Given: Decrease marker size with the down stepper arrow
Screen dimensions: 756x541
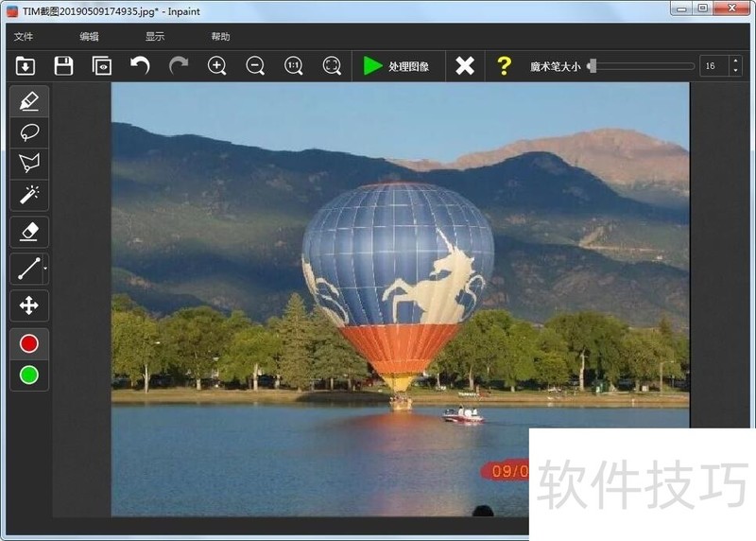Looking at the screenshot, I should (735, 71).
